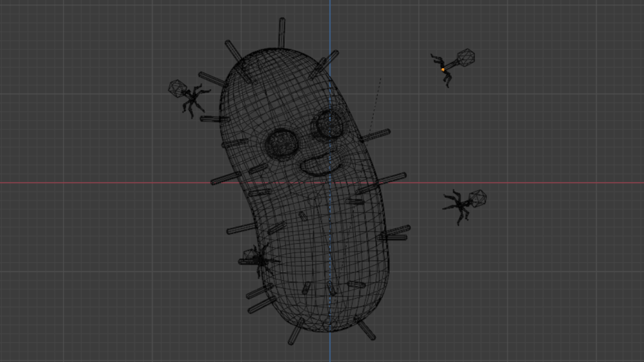Screen dimensions: 644x362
Task: Select the pilus at bacterium's bottom-right tip
Action: coord(365,328)
